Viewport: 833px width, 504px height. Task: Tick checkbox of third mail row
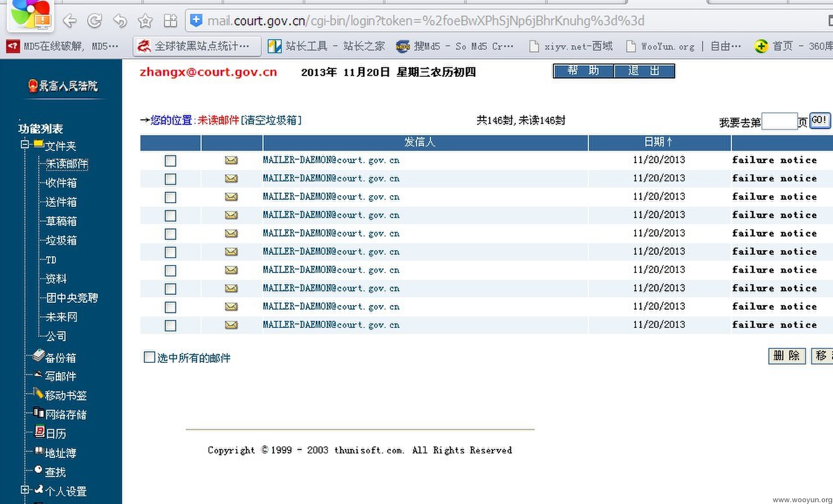click(x=171, y=198)
